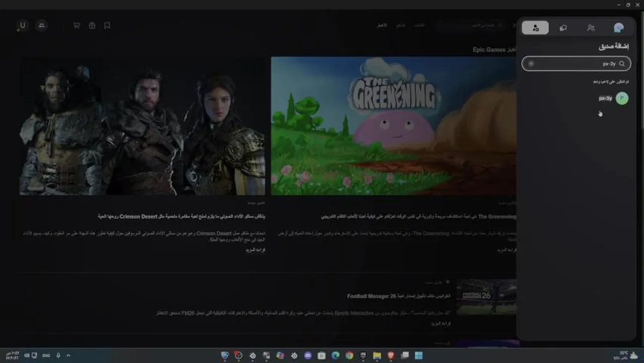Open the Rocket League shield taskbar icon
This screenshot has height=363, width=644.
[x=225, y=355]
